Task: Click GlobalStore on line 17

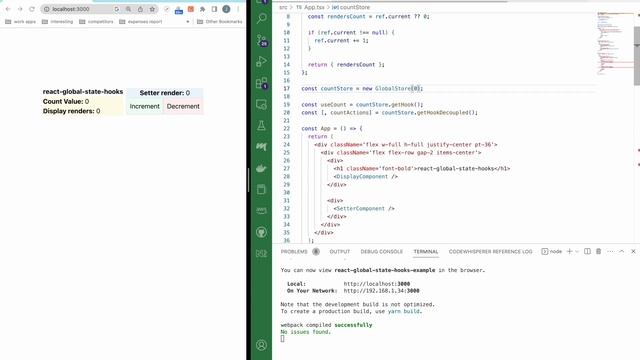Action: (x=393, y=89)
